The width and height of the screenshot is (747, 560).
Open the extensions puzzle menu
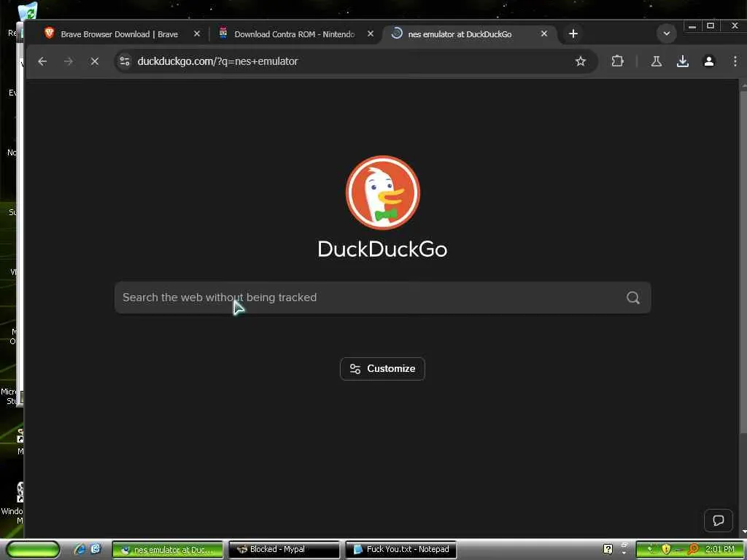click(617, 61)
